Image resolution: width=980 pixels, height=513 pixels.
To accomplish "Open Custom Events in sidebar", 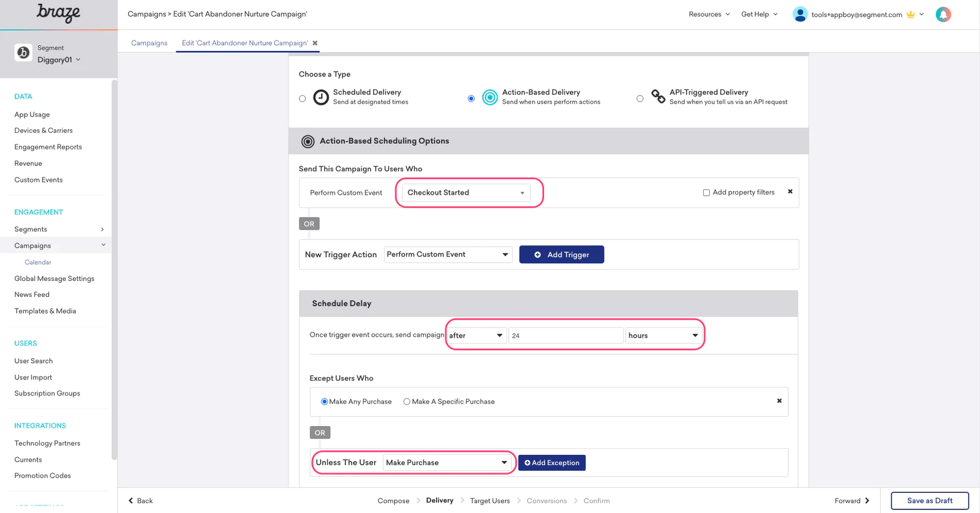I will 39,180.
